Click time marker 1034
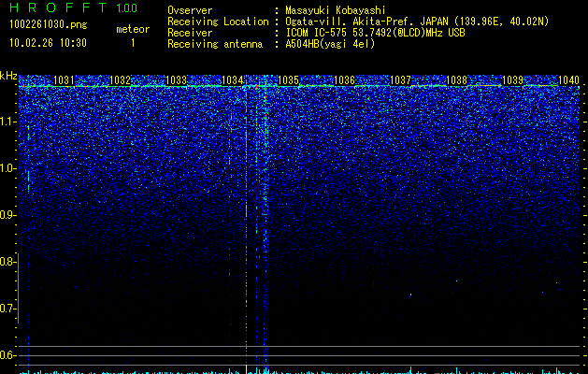The height and width of the screenshot is (374, 588). (x=233, y=80)
